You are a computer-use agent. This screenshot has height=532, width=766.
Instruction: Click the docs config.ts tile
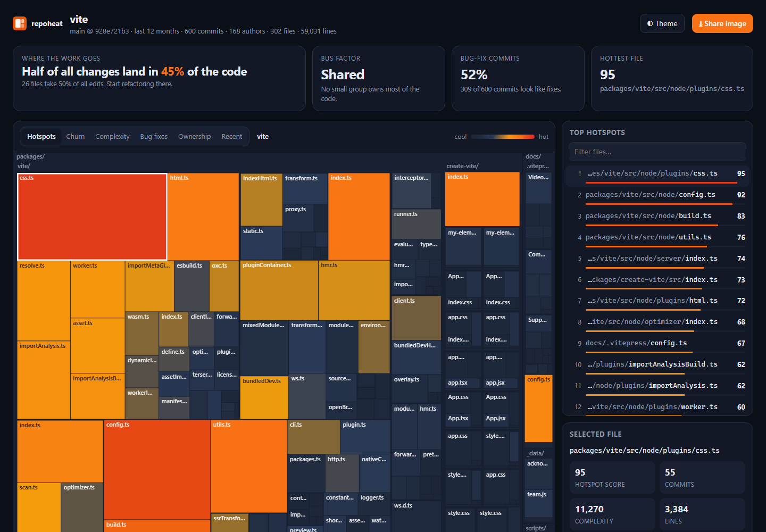(x=538, y=409)
